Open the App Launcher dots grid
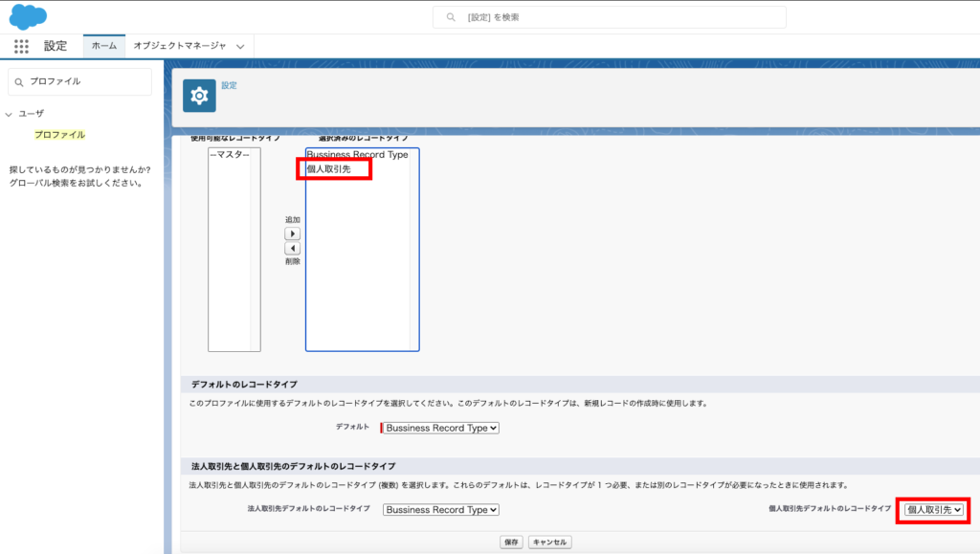The image size is (980, 554). [21, 46]
